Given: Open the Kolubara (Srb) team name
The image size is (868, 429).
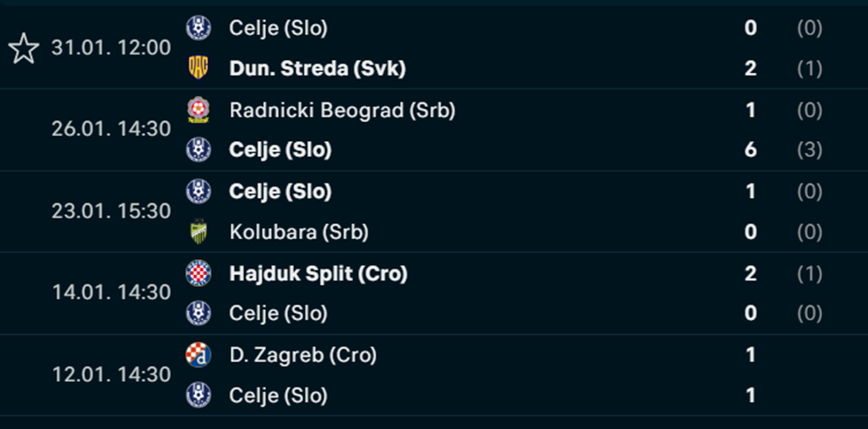Looking at the screenshot, I should [x=298, y=232].
